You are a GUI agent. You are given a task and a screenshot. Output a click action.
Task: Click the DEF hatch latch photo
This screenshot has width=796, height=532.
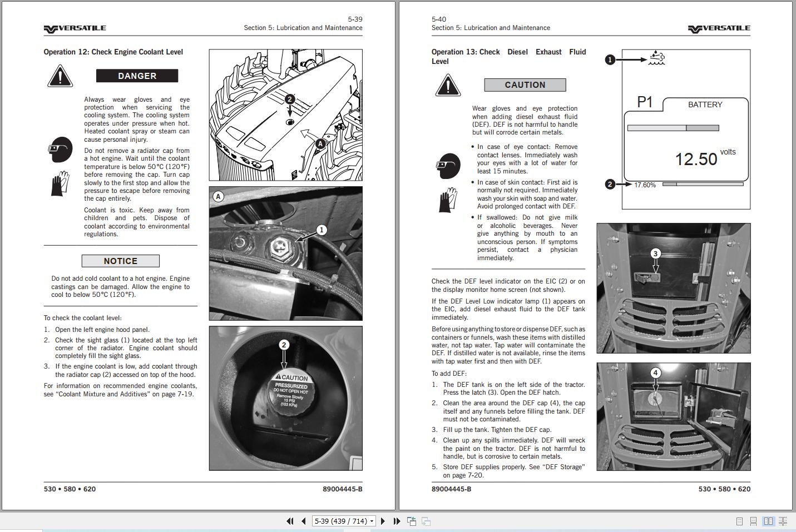[x=674, y=288]
